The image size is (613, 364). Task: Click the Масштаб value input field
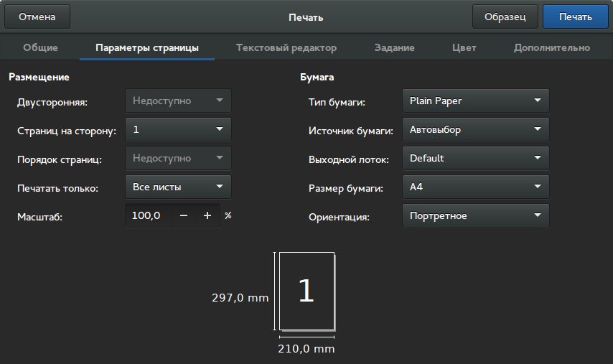click(x=148, y=215)
